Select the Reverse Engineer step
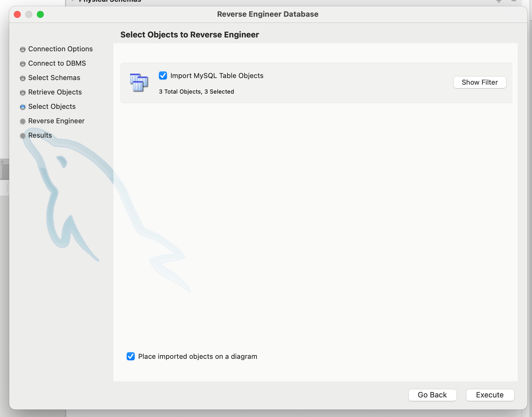This screenshot has width=532, height=417. tap(56, 121)
